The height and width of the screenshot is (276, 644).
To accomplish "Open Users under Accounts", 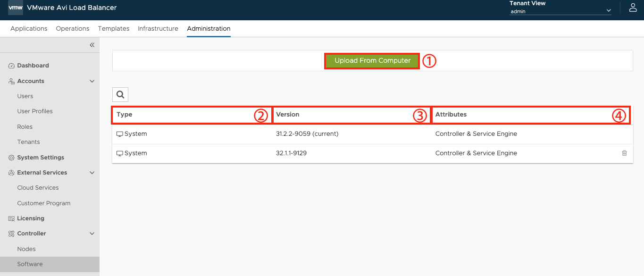I will (x=25, y=96).
